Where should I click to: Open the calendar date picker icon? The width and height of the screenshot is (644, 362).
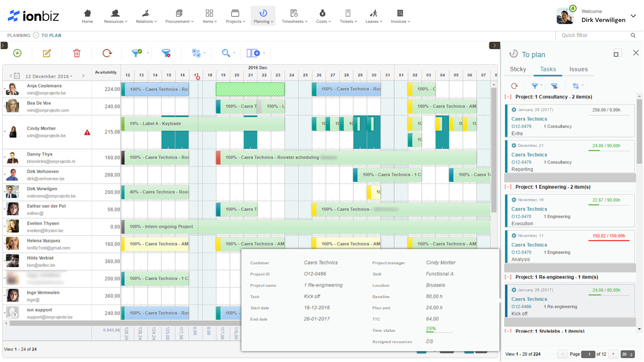point(17,76)
